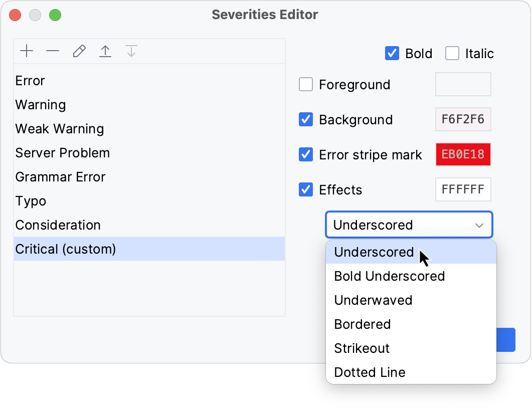
Task: Select the Underwaved effect option
Action: [x=373, y=300]
